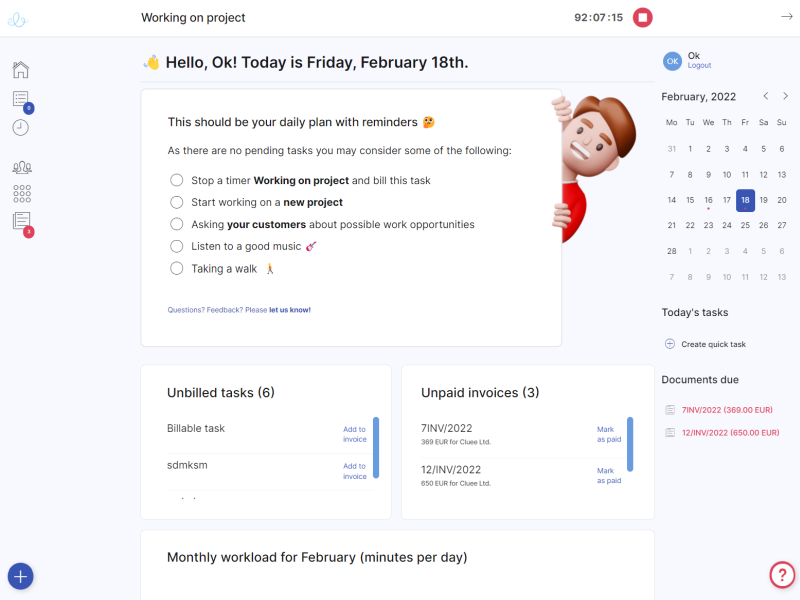Collapse the right panel with arrow icon
Viewport: 800px width, 600px height.
pos(787,17)
